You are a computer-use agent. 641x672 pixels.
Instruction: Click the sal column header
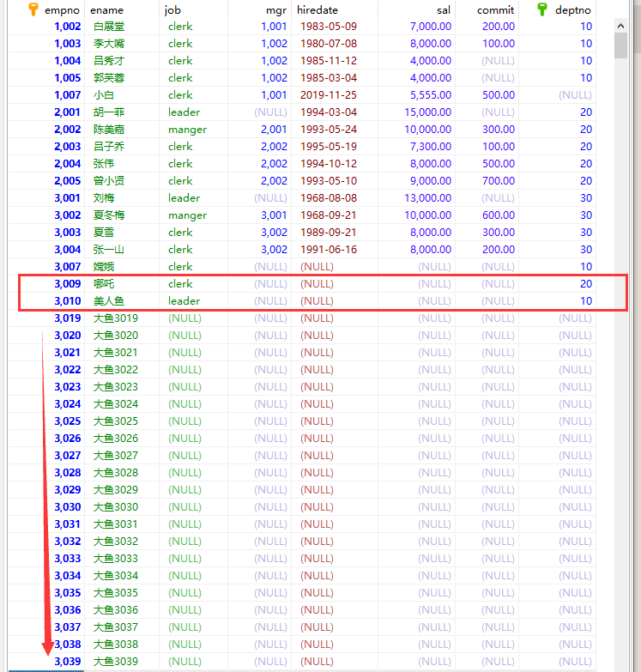[416, 9]
